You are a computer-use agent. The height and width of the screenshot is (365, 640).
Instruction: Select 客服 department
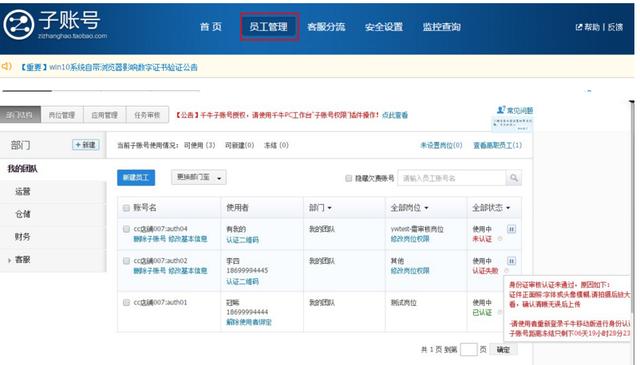click(x=23, y=260)
